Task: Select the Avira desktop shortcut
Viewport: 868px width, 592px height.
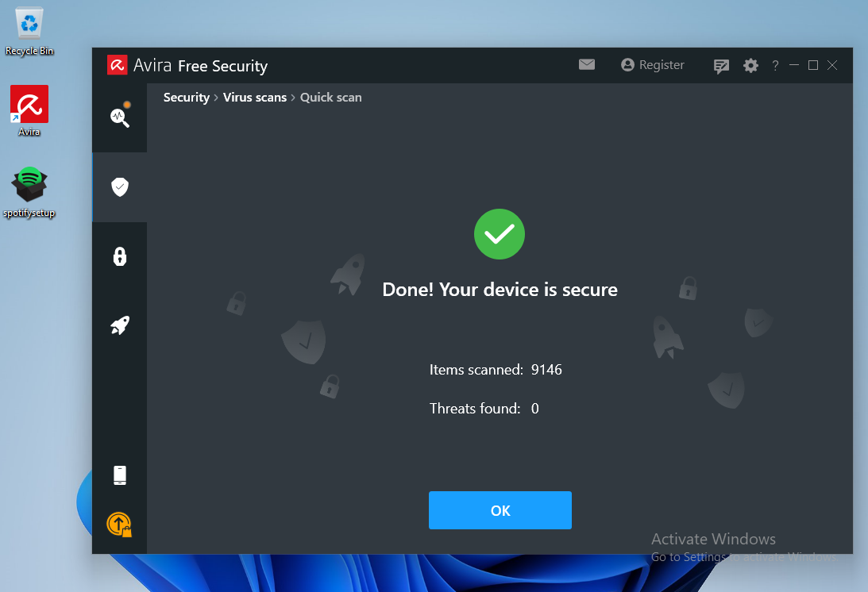Action: (29, 110)
